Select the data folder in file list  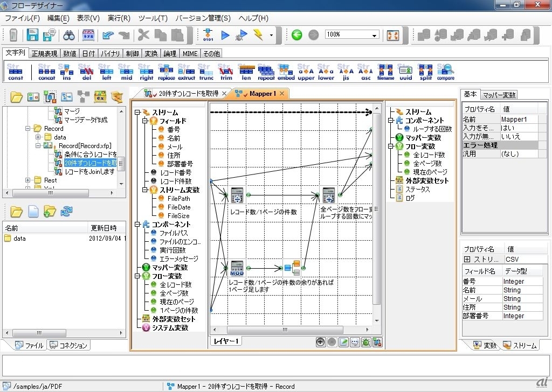tap(19, 239)
